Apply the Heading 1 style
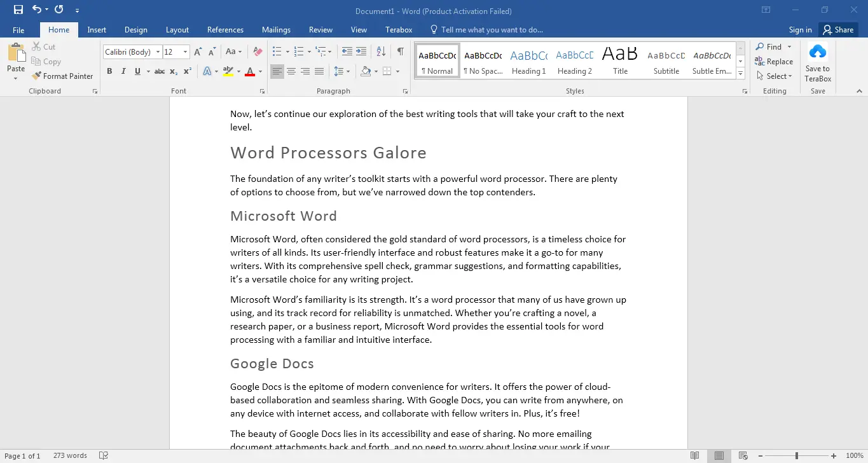 (x=529, y=60)
